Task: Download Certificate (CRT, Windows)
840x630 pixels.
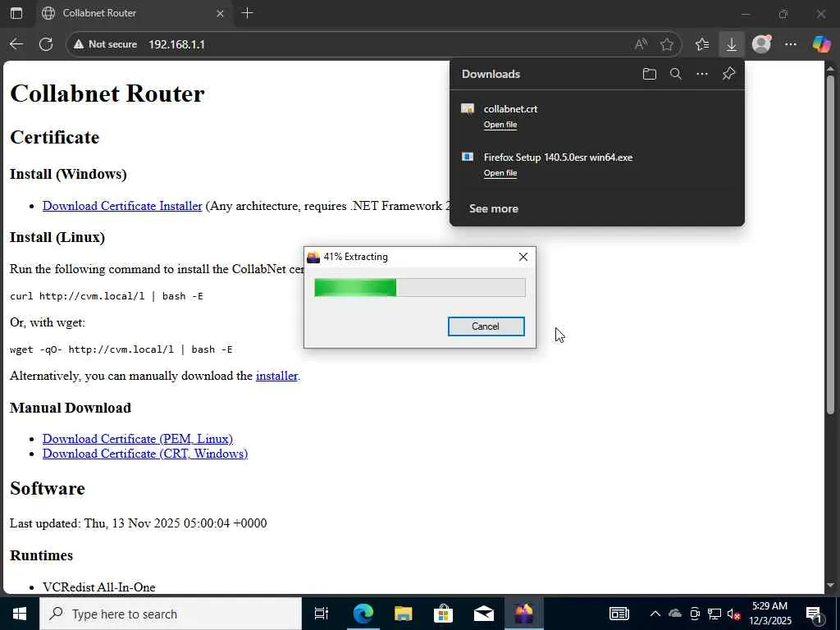Action: (x=145, y=454)
